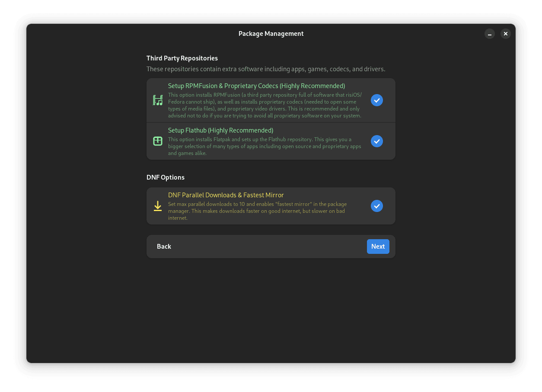Click the DNF Parallel Downloads & Fastest Mirror title
The width and height of the screenshot is (542, 392).
(226, 195)
